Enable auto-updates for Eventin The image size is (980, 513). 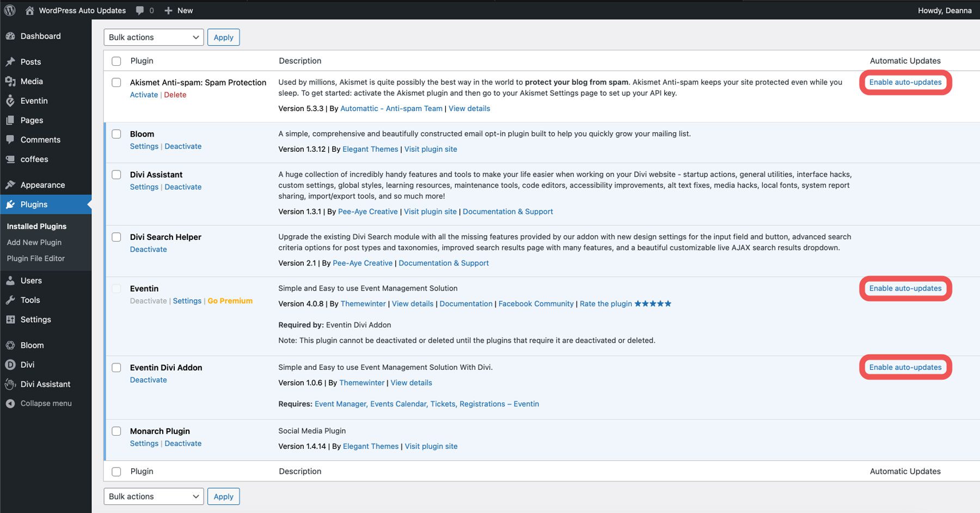click(905, 288)
